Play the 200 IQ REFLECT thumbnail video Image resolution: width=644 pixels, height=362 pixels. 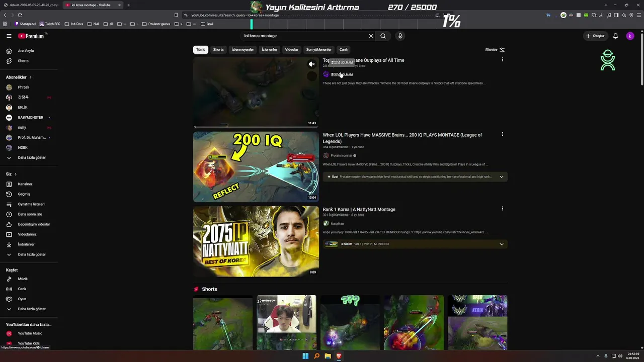256,167
